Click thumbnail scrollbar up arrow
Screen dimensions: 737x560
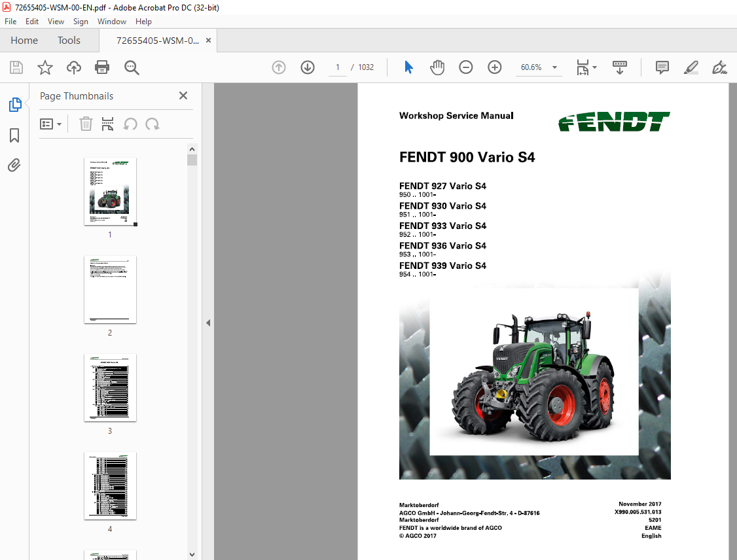click(x=192, y=149)
